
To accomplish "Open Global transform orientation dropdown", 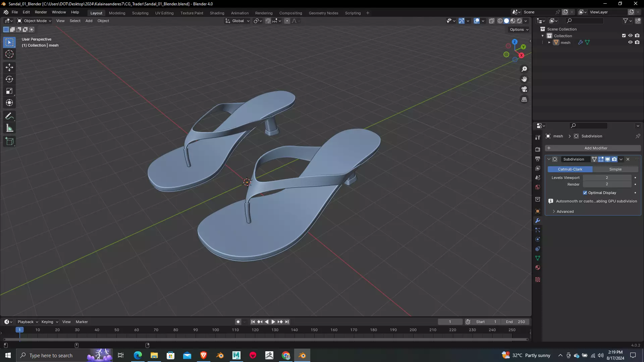I will pos(238,21).
